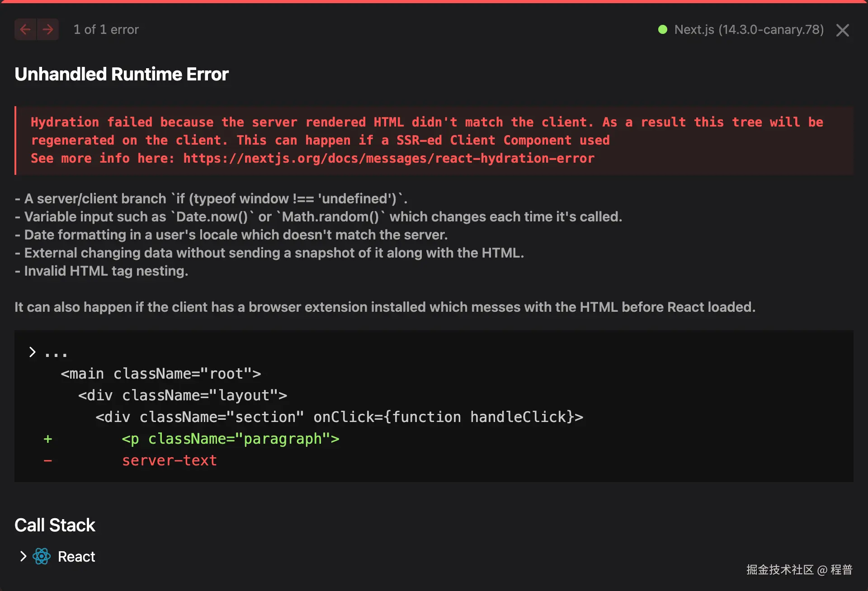
Task: Click the '1 of 1 error' counter label
Action: point(107,29)
